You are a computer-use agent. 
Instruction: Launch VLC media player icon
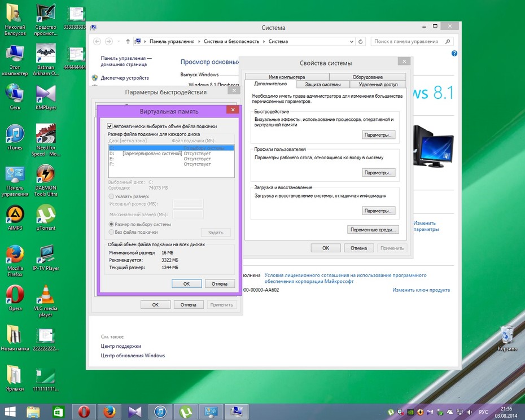[46, 301]
